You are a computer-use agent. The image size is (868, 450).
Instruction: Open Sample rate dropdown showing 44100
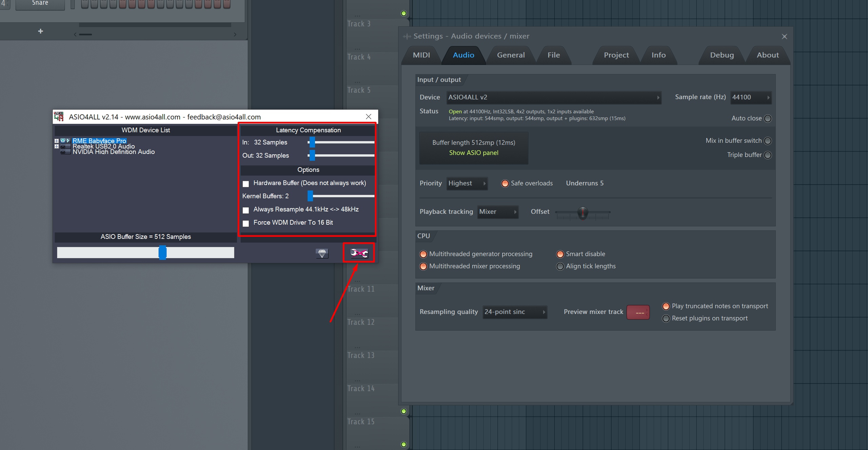751,97
